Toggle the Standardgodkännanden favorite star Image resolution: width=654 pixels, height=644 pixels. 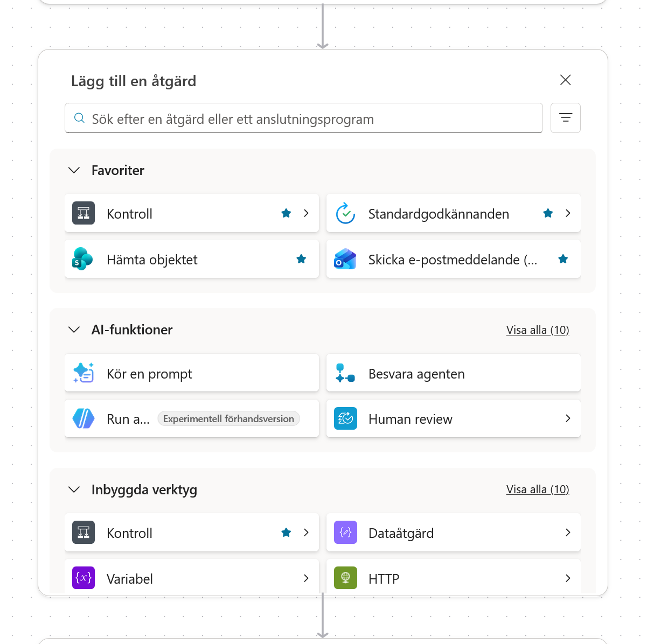pos(548,213)
